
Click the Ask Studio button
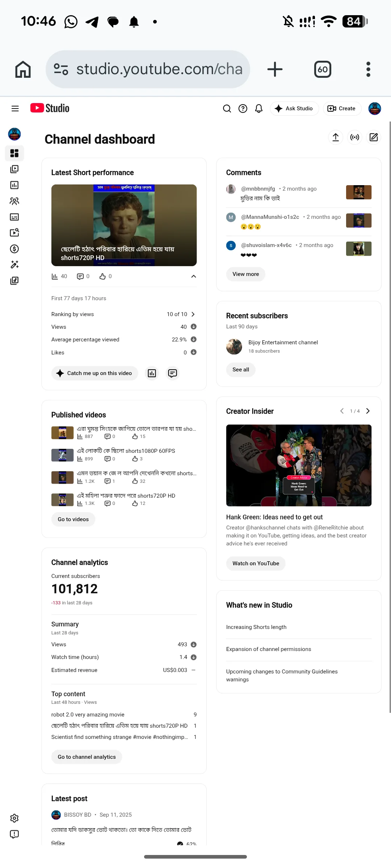[x=294, y=109]
